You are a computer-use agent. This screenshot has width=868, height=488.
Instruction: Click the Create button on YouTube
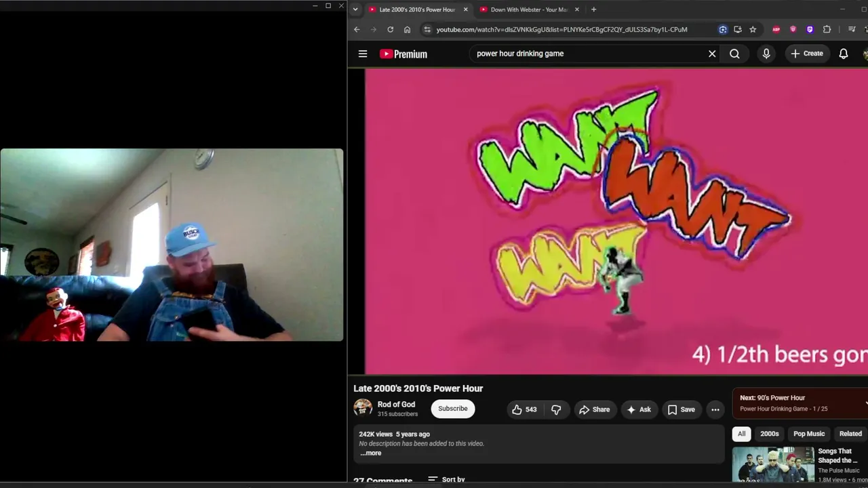pos(807,54)
